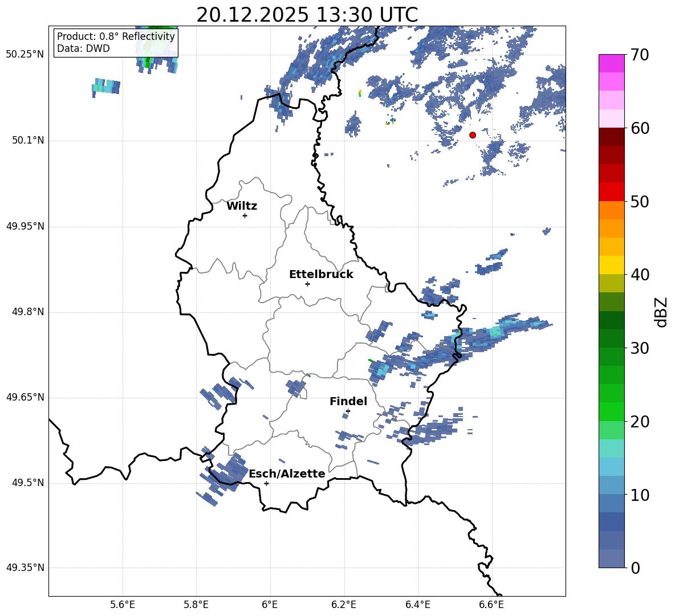This screenshot has height=616, width=675.
Task: Click the yellow band just above 40 dBZ
Action: click(611, 265)
